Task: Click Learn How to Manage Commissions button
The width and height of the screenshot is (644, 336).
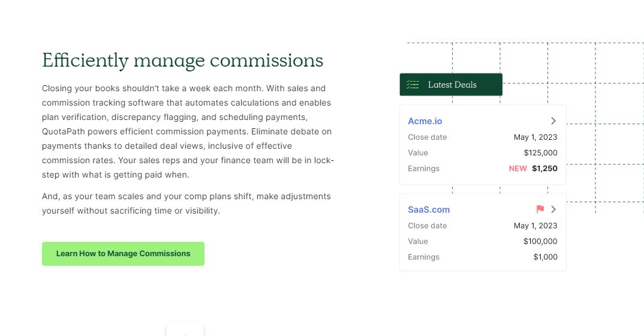Action: (123, 254)
